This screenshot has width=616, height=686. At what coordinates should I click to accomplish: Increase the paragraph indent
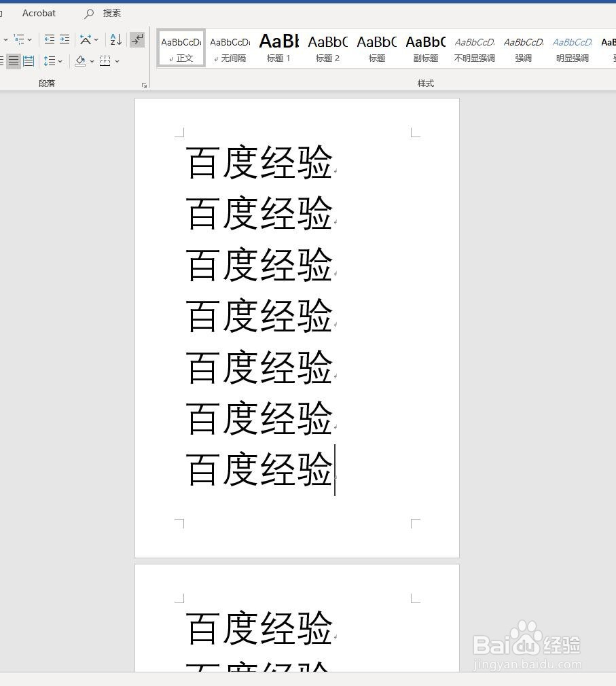65,40
